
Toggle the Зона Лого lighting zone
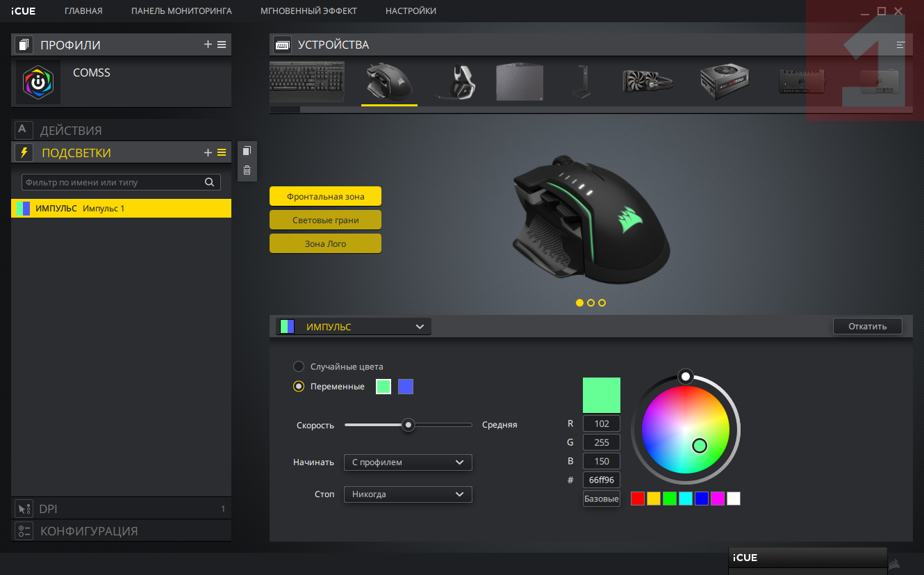click(x=326, y=243)
